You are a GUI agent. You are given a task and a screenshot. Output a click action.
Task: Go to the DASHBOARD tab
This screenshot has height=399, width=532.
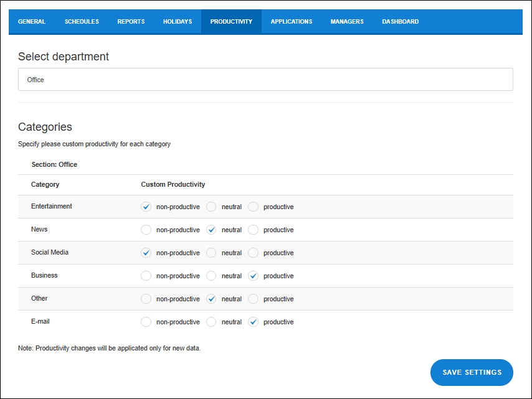coord(400,21)
